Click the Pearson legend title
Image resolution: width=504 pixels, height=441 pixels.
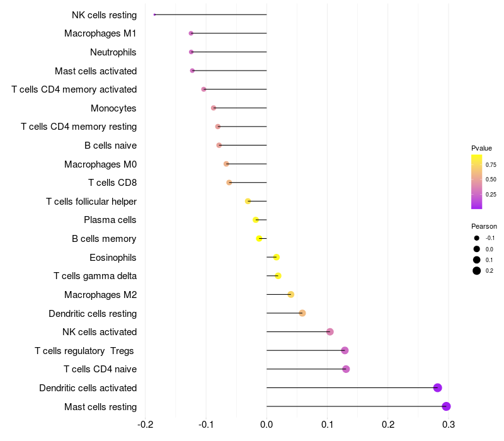pyautogui.click(x=484, y=226)
